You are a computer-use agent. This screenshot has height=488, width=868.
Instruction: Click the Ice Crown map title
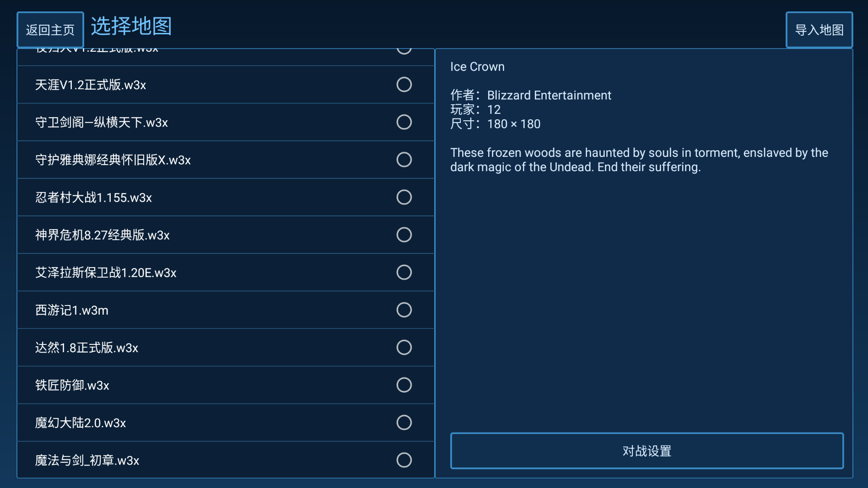477,67
